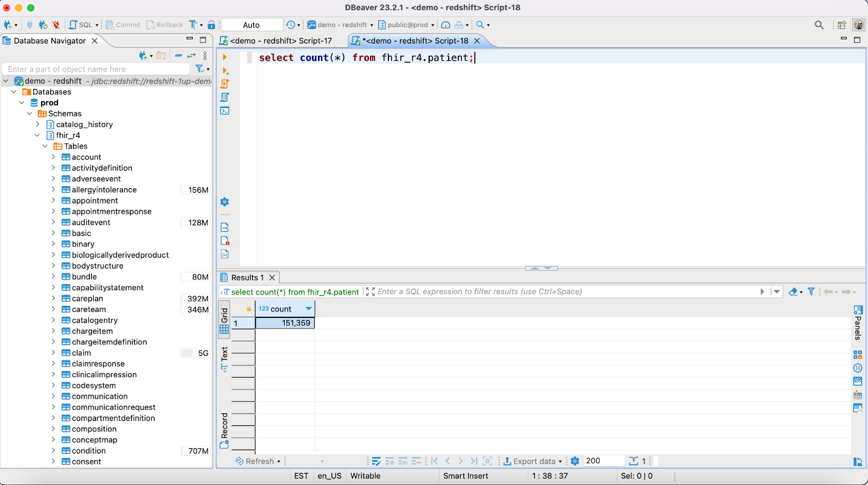868x485 pixels.
Task: Click the fetch size 200 field
Action: tap(603, 461)
